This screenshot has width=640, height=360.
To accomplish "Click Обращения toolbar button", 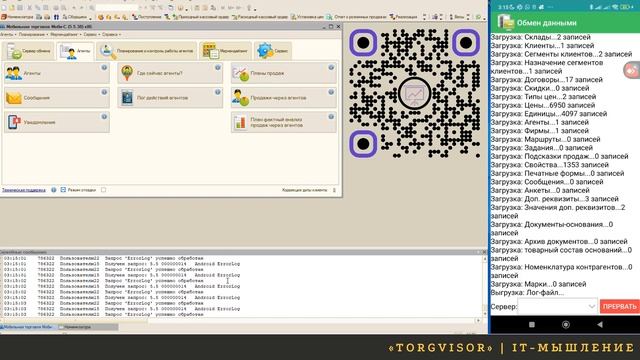I will (74, 17).
